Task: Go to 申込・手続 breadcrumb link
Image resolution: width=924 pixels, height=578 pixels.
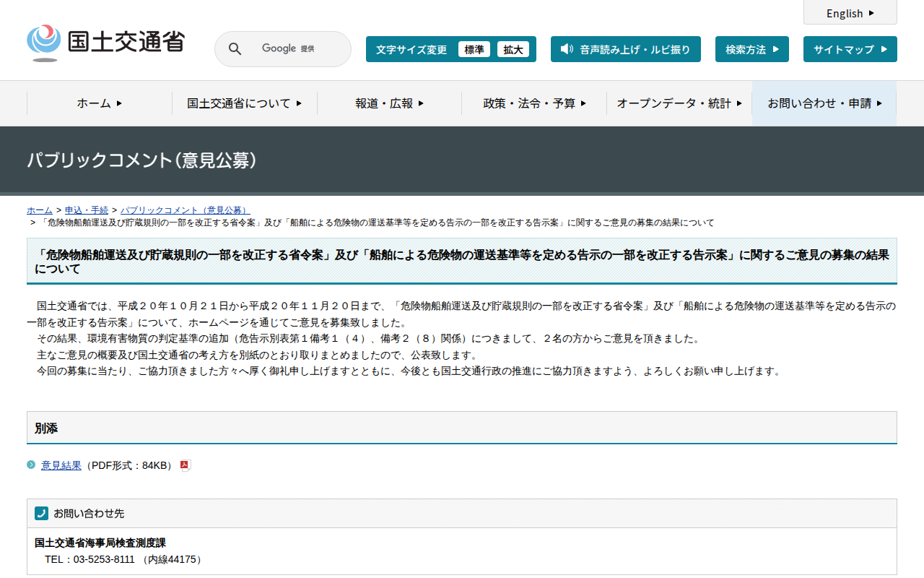Action: point(87,210)
